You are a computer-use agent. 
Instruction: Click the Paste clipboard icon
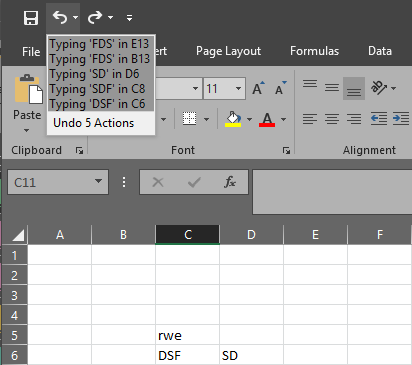point(29,89)
